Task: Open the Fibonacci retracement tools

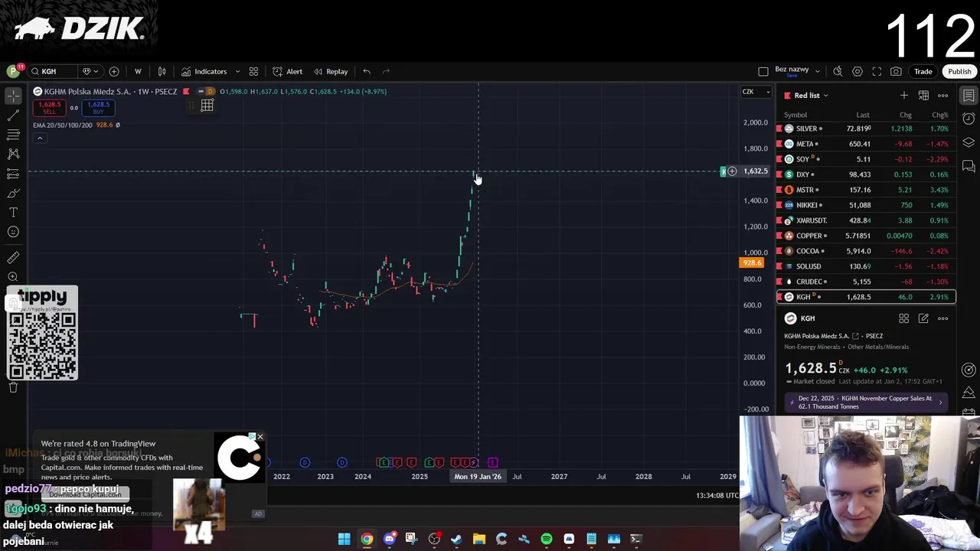Action: point(13,135)
